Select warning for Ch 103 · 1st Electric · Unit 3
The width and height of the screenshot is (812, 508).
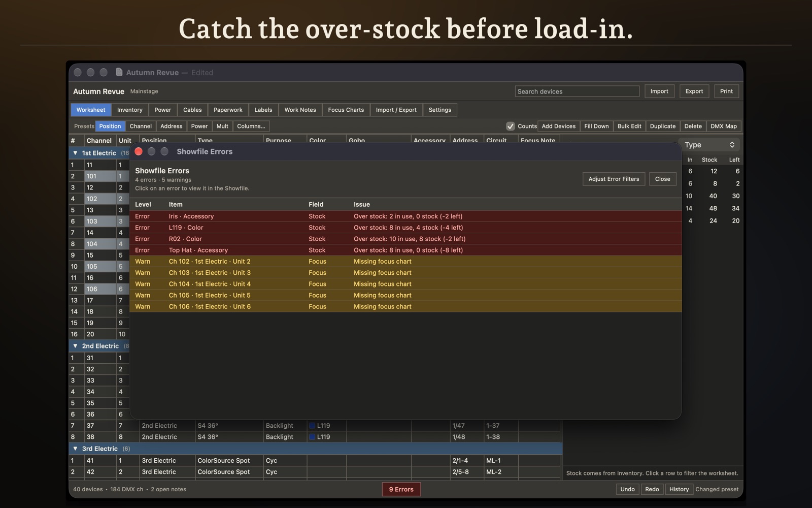(405, 273)
